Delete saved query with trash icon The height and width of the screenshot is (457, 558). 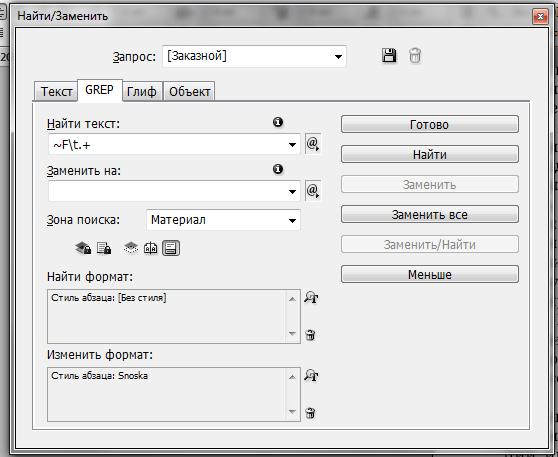click(415, 56)
